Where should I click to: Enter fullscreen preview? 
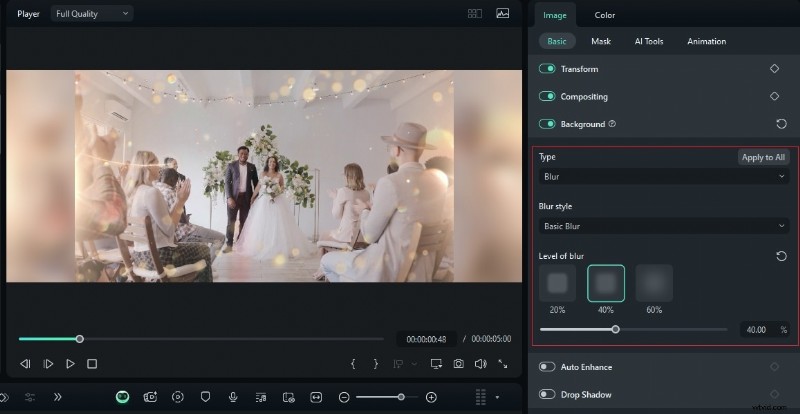tap(503, 364)
